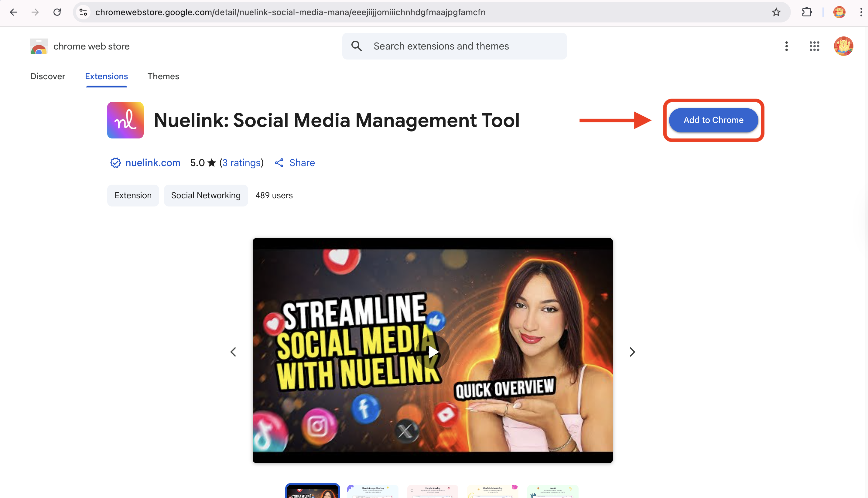The image size is (868, 498).
Task: Click the Add to Chrome button
Action: [713, 120]
